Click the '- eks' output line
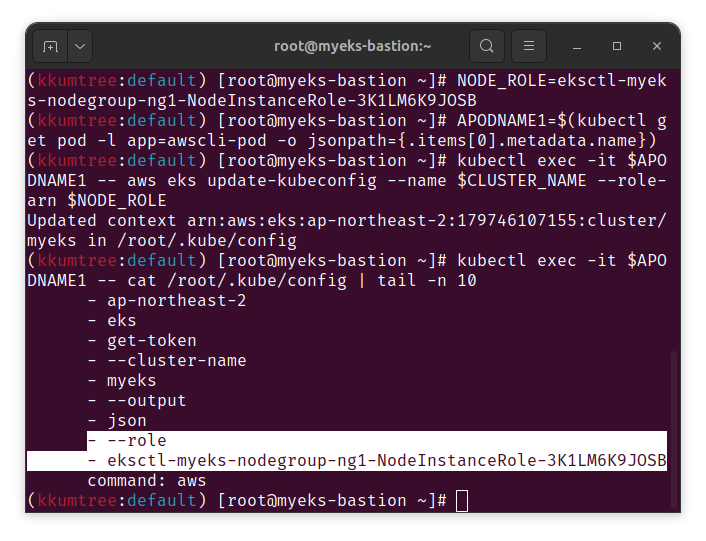This screenshot has height=541, width=706. [112, 321]
